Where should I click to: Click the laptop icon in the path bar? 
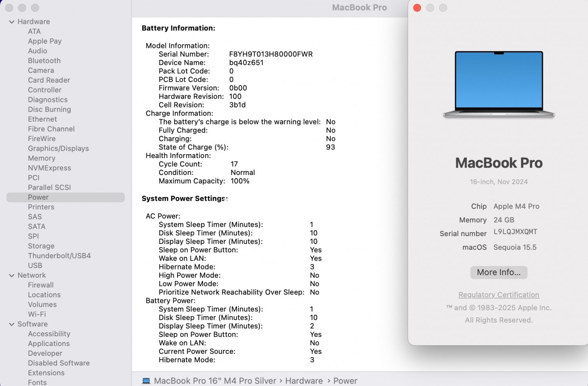pyautogui.click(x=146, y=381)
